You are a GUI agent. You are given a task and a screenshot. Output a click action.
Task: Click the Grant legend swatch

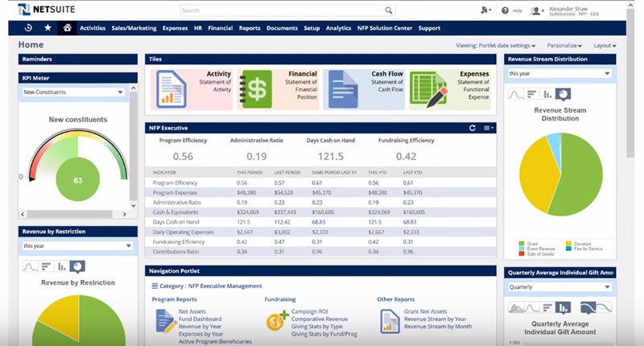click(522, 243)
